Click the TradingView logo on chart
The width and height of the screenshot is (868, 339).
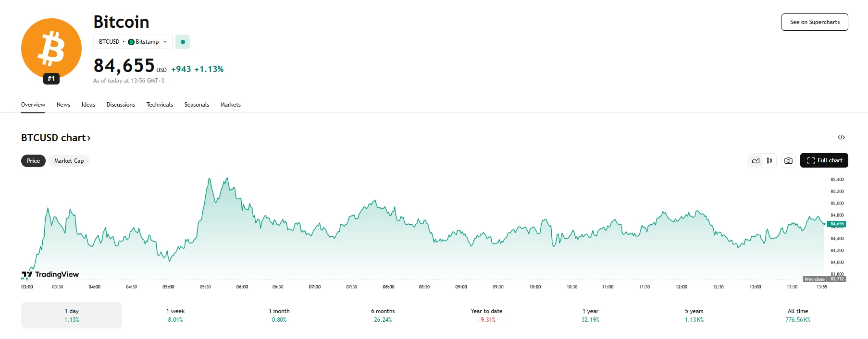[x=50, y=275]
